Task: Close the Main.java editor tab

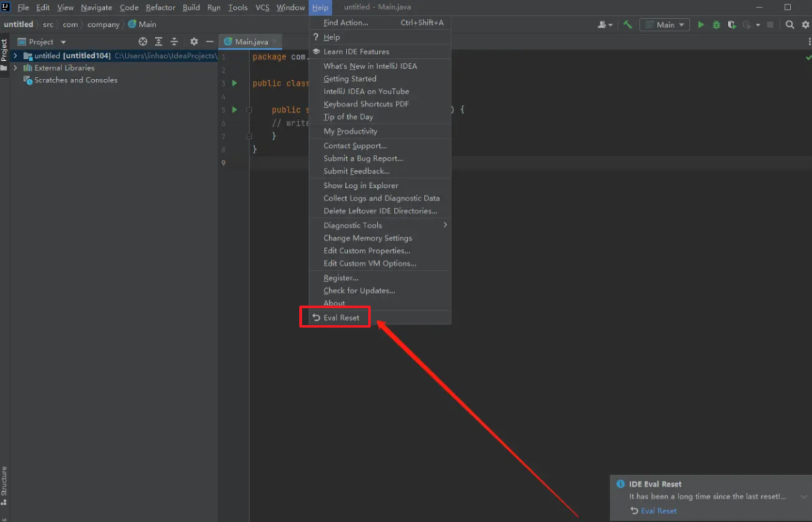Action: [275, 41]
